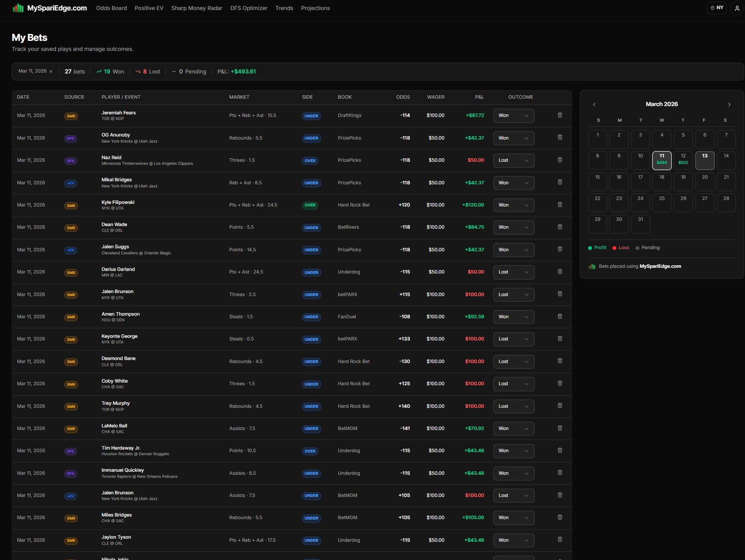Image resolution: width=745 pixels, height=560 pixels.
Task: Delete the Keyonte George bet
Action: [560, 339]
